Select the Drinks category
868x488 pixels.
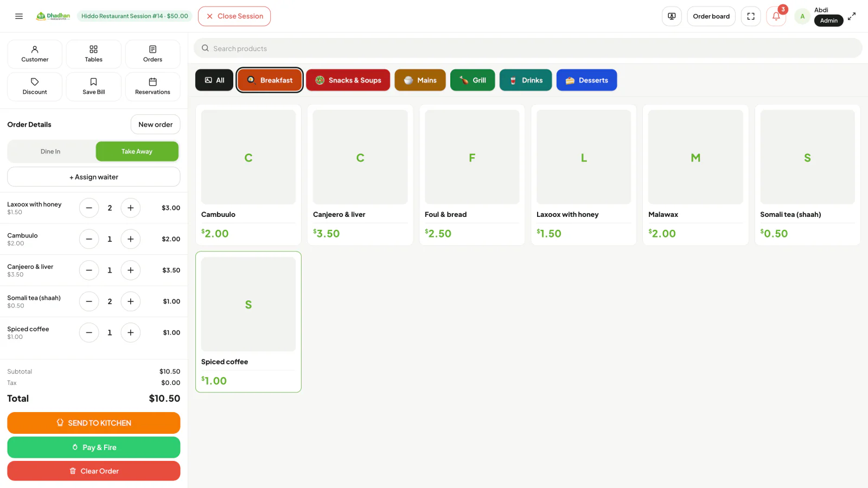[x=526, y=80]
